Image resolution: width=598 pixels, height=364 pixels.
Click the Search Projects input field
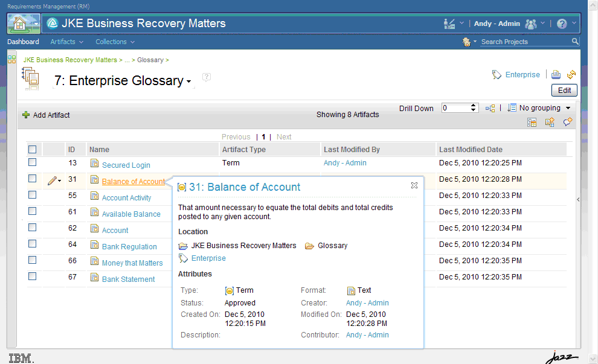tap(526, 42)
